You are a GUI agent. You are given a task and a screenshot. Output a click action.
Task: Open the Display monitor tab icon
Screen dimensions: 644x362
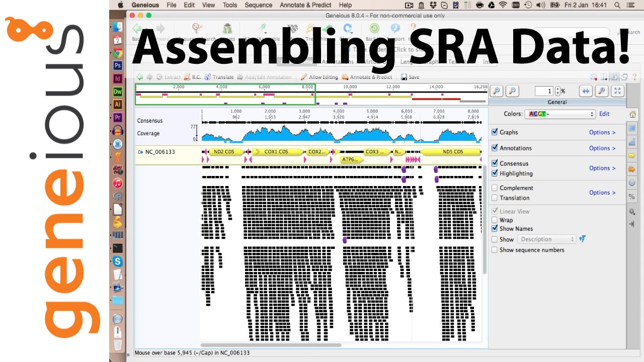click(x=632, y=129)
